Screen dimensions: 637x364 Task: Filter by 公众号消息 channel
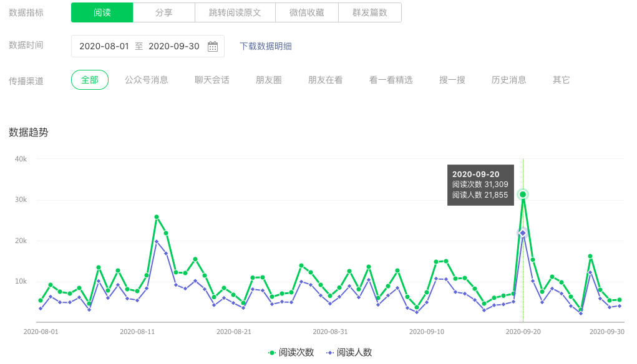(x=146, y=80)
